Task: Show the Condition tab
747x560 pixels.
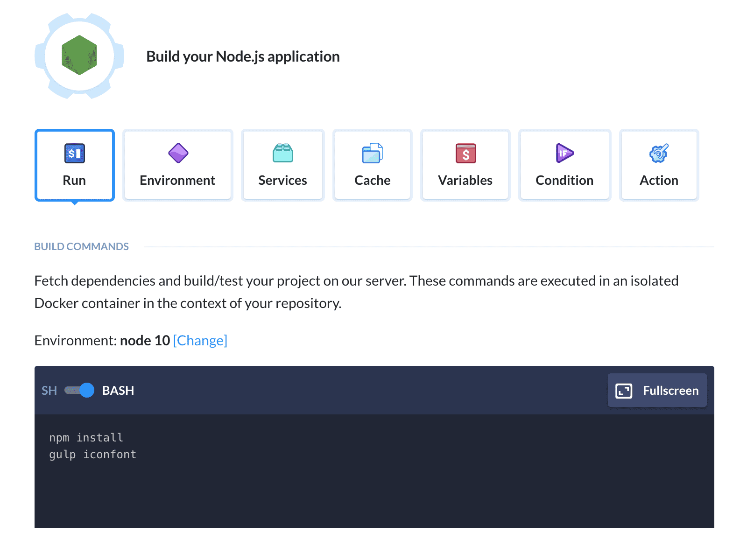Action: tap(564, 165)
